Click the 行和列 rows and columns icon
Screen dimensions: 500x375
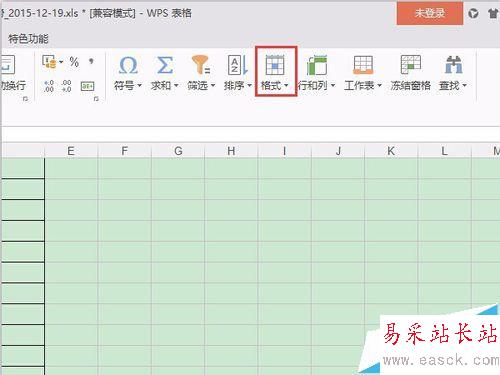(317, 65)
